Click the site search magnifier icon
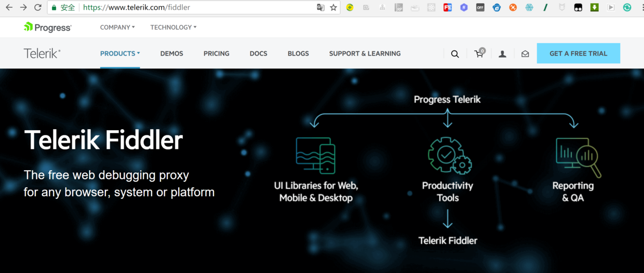 click(x=455, y=53)
